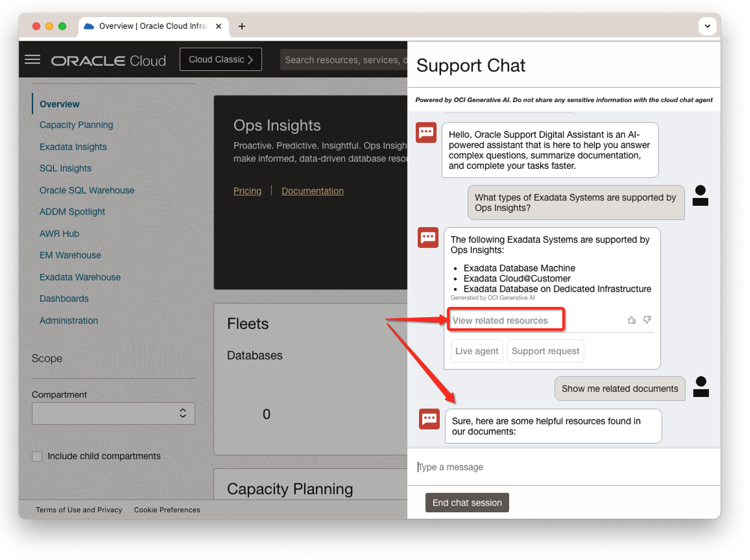Viewport: 750px width, 560px height.
Task: Click the red chat assistant icon beside greeting
Action: click(x=426, y=132)
